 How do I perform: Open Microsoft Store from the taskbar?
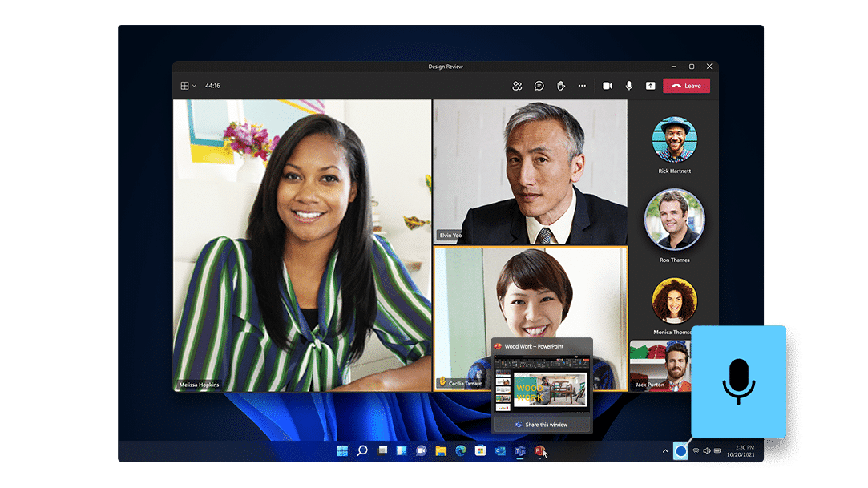click(480, 451)
